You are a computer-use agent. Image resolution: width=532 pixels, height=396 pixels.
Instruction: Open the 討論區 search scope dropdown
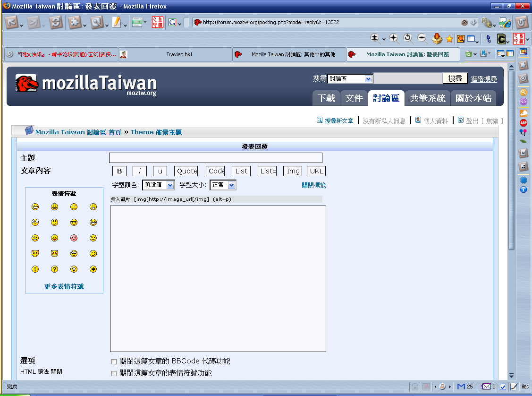click(x=350, y=79)
